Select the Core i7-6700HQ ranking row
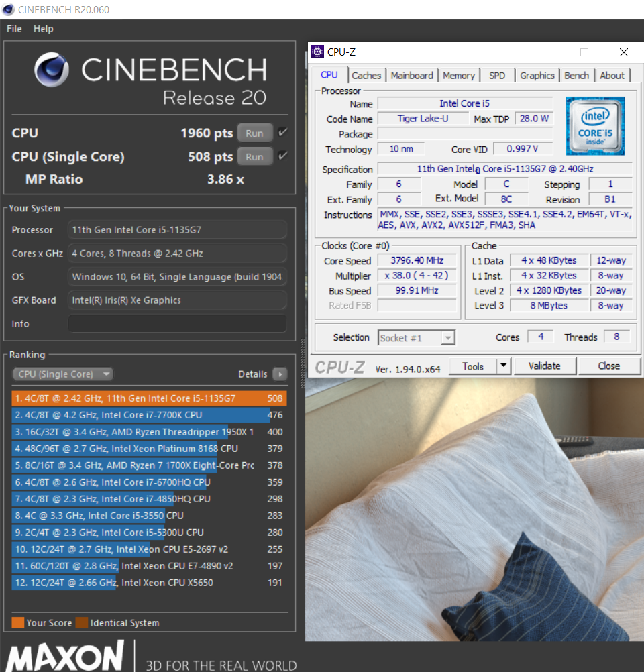The width and height of the screenshot is (644, 672). coord(149,482)
